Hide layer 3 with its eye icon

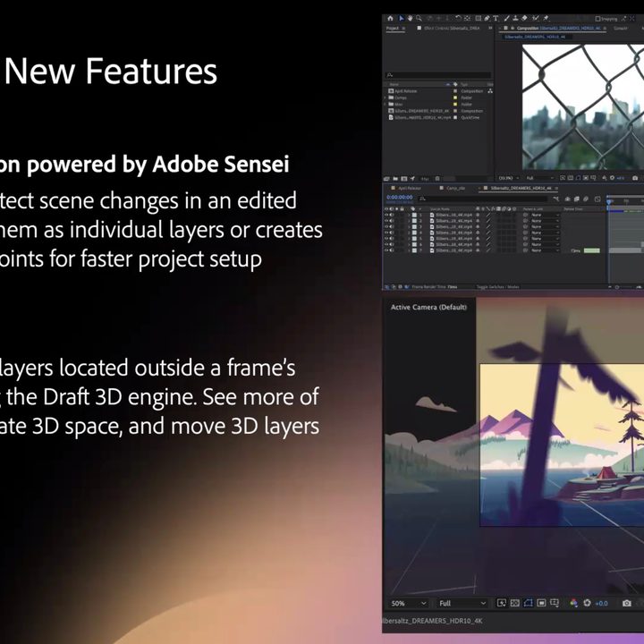(x=386, y=226)
